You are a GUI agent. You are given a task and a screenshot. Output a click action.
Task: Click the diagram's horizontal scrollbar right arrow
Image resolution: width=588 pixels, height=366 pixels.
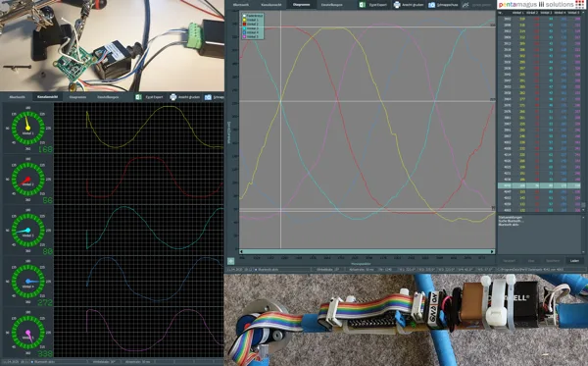point(493,251)
